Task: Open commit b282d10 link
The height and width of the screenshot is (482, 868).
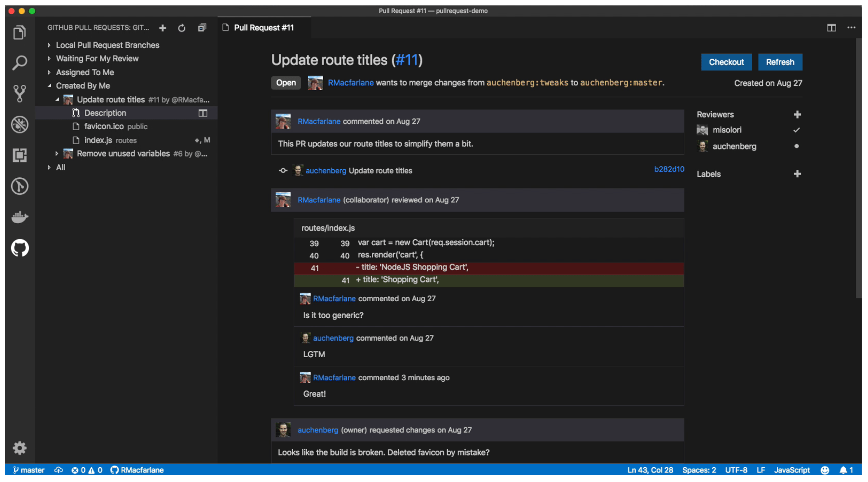Action: tap(669, 169)
